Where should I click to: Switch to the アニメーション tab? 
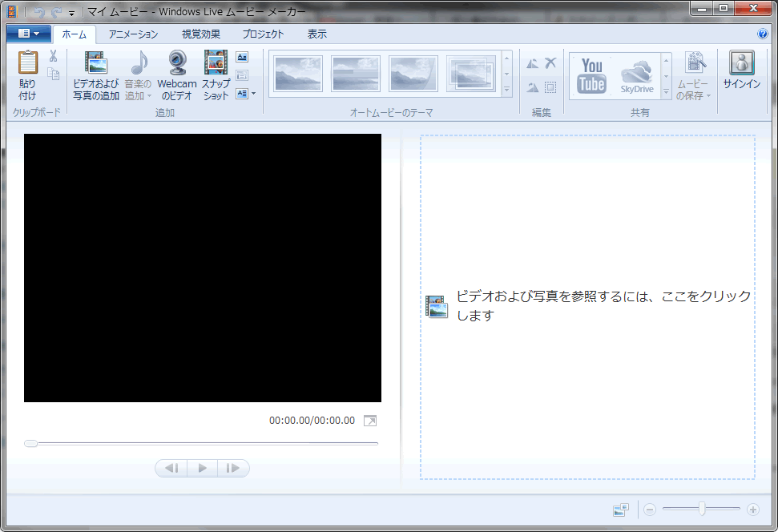click(133, 34)
